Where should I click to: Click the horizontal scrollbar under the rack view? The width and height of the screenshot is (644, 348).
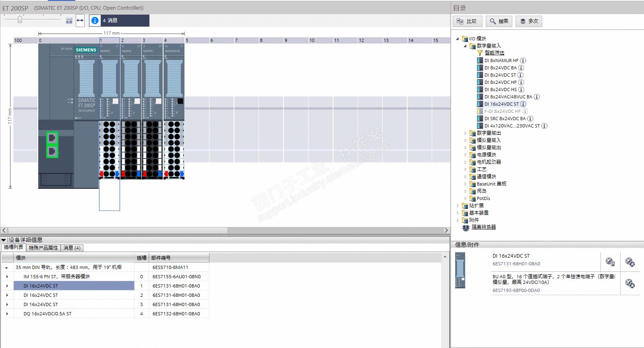[x=118, y=230]
